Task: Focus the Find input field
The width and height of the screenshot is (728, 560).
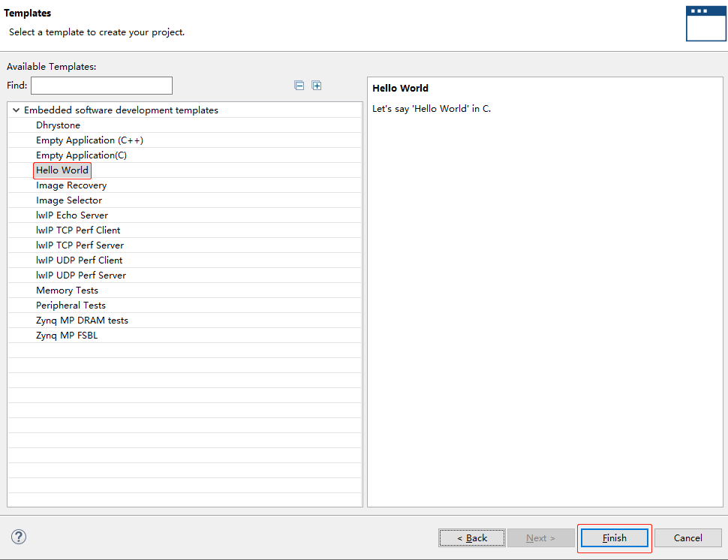Action: point(101,86)
